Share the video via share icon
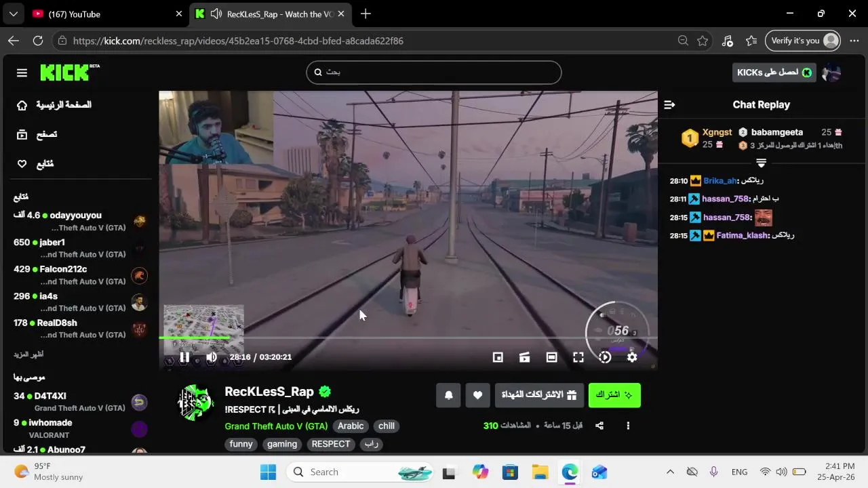The width and height of the screenshot is (868, 488). point(599,426)
